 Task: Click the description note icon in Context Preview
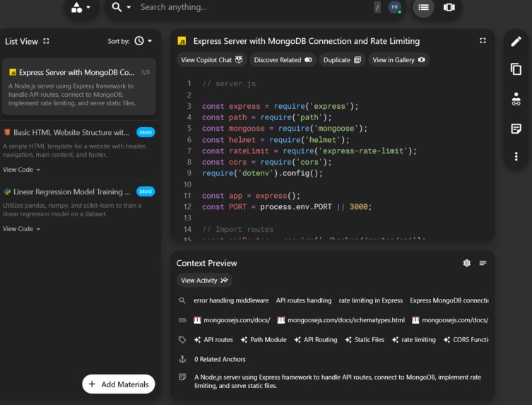point(182,377)
